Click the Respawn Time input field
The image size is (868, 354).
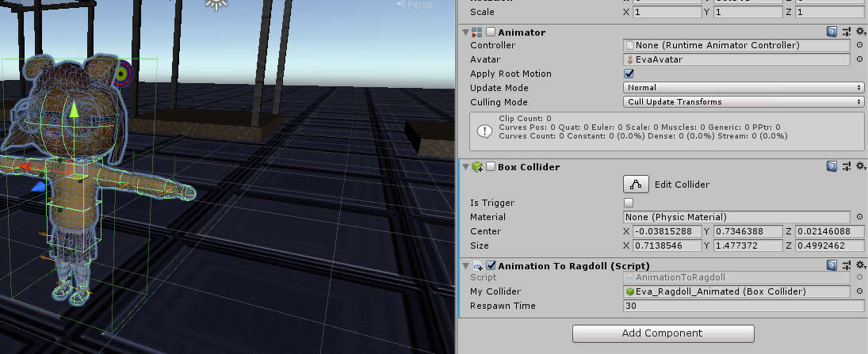pyautogui.click(x=743, y=306)
